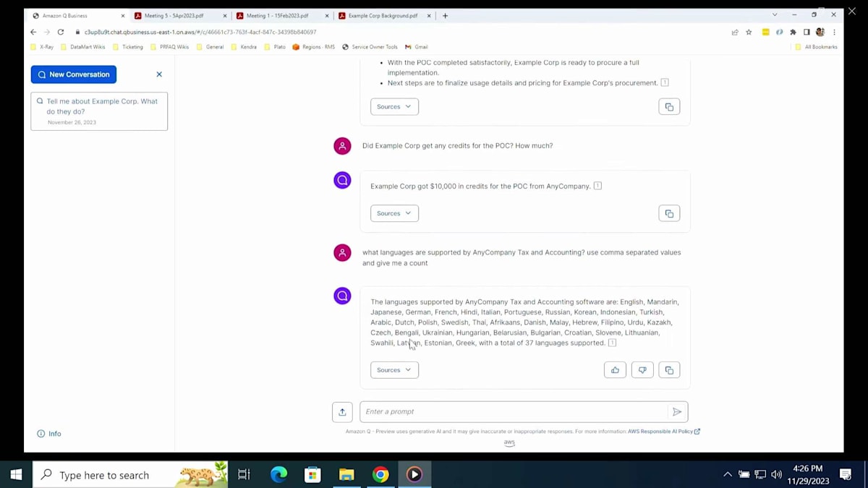Image resolution: width=868 pixels, height=488 pixels.
Task: Reload the Amazon Q page
Action: (61, 32)
